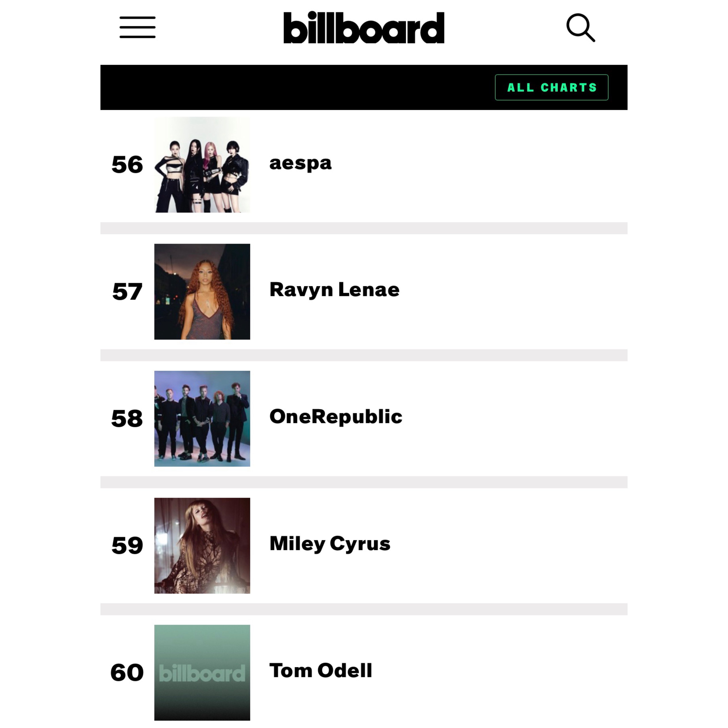728x728 pixels.
Task: Open the hamburger menu
Action: (137, 27)
